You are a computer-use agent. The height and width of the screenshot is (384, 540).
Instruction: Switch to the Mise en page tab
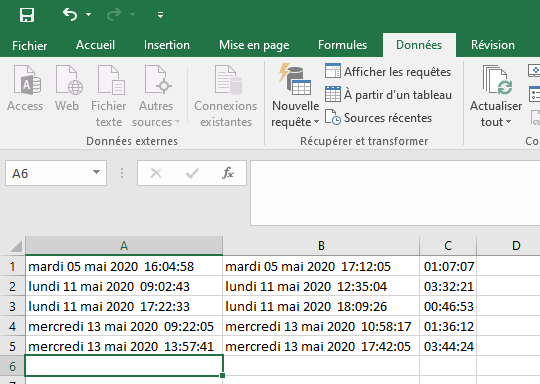coord(254,45)
